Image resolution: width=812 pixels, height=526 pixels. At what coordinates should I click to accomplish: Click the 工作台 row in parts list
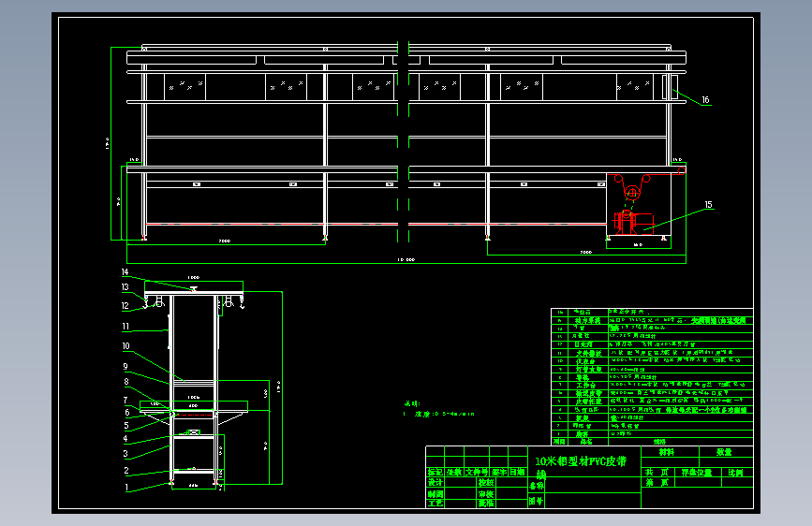[x=652, y=385]
